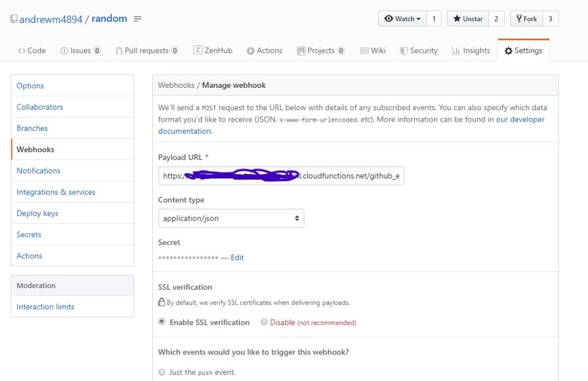Click the Projects count badge 0
588x381 pixels.
point(341,50)
